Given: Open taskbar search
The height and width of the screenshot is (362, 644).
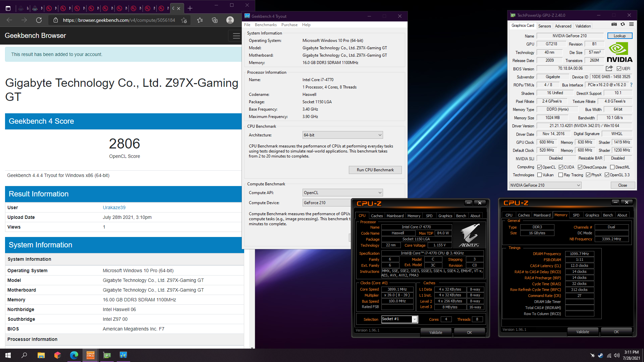Looking at the screenshot, I should [24, 355].
